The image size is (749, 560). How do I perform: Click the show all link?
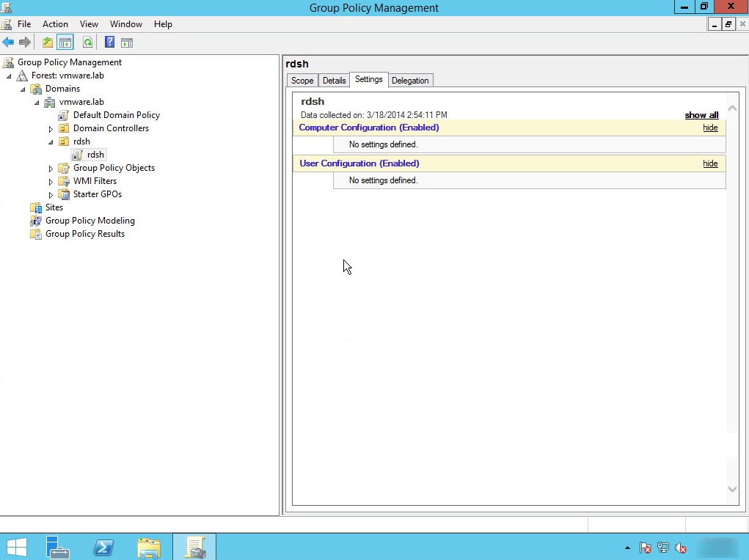point(701,115)
